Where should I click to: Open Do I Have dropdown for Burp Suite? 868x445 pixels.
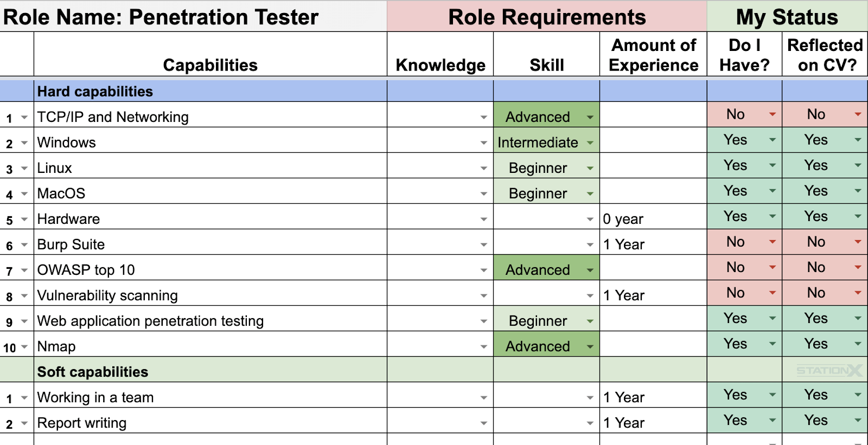[x=772, y=242]
